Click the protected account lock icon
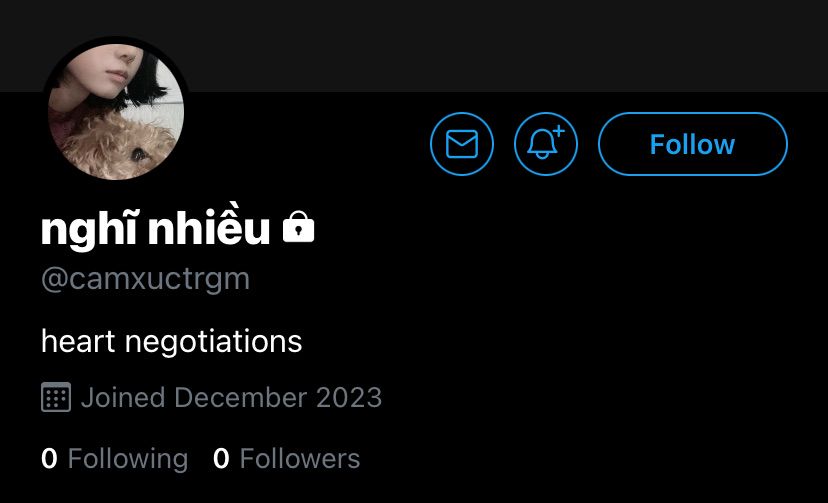This screenshot has width=828, height=503. [x=298, y=227]
